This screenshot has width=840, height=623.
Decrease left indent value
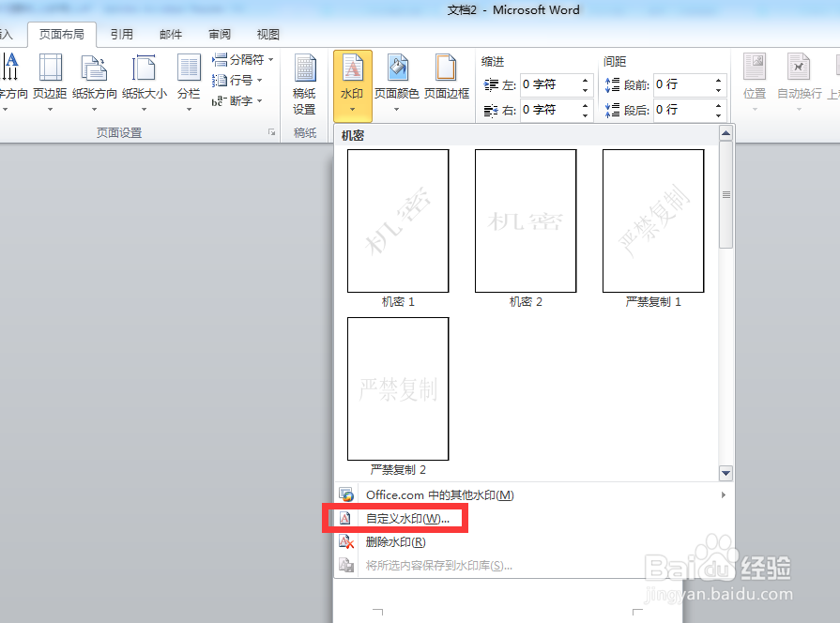pos(585,90)
